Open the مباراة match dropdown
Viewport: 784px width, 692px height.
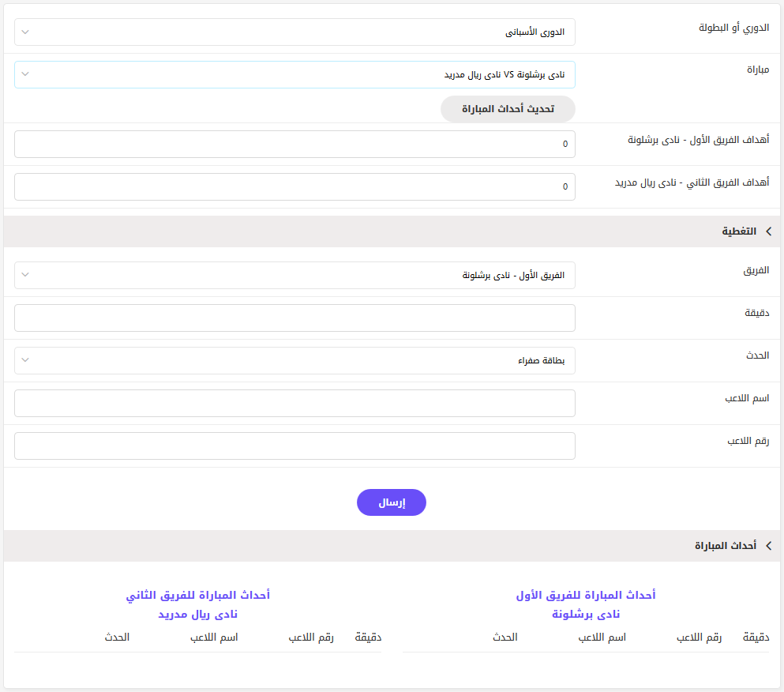294,74
